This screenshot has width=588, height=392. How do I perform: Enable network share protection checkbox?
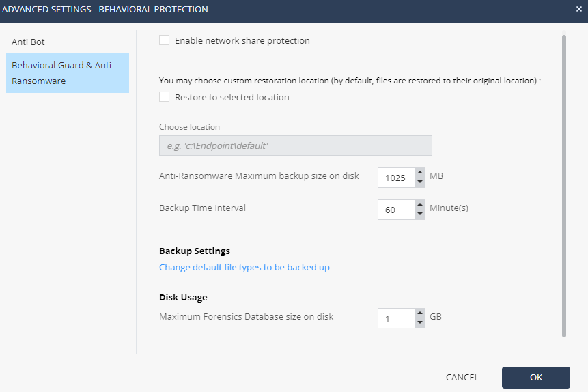click(x=165, y=40)
